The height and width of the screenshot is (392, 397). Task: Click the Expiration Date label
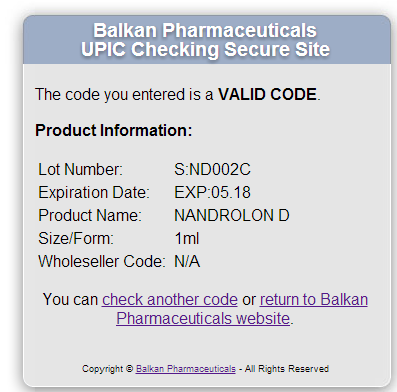94,192
